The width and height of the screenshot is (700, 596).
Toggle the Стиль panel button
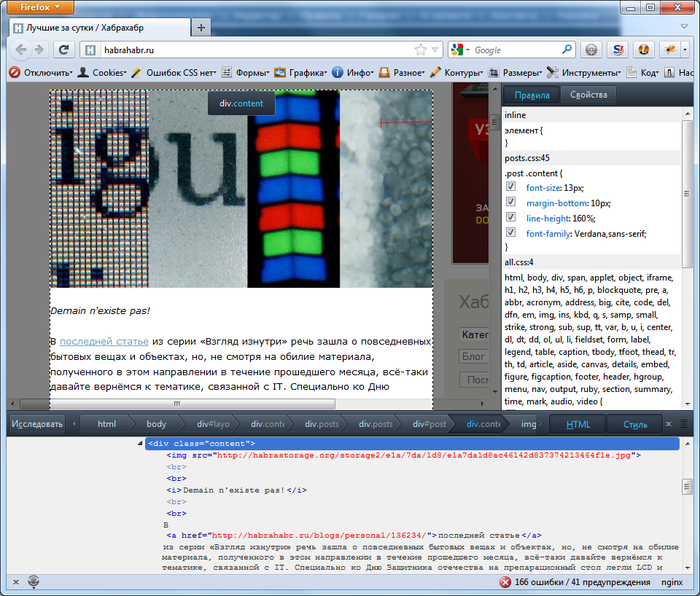634,424
